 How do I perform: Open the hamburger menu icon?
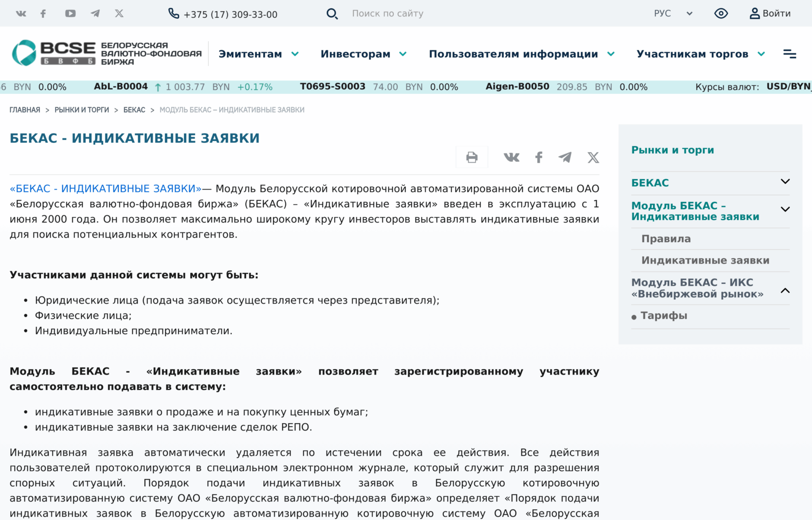click(x=790, y=54)
